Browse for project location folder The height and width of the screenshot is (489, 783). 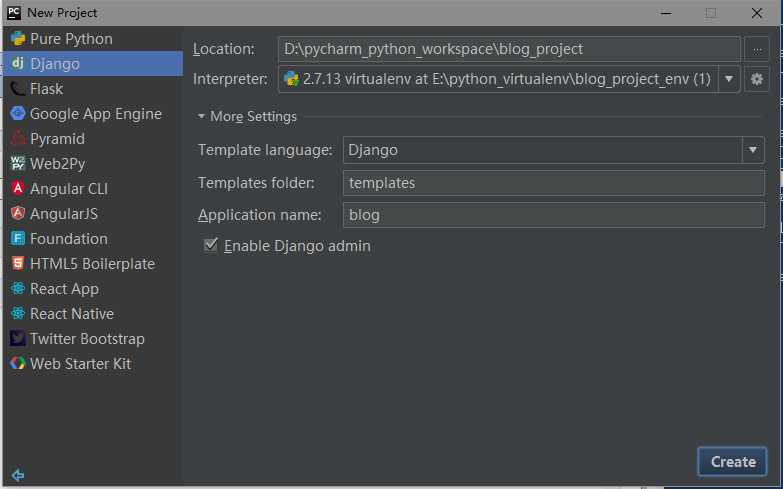pyautogui.click(x=757, y=49)
